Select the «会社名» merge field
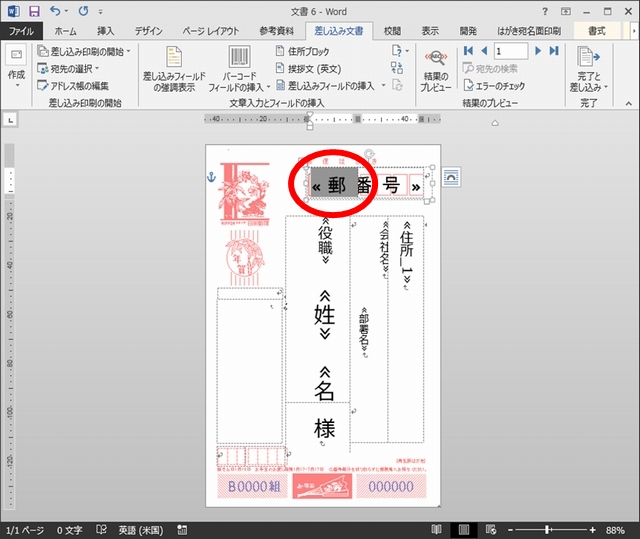This screenshot has height=539, width=640. pyautogui.click(x=384, y=249)
